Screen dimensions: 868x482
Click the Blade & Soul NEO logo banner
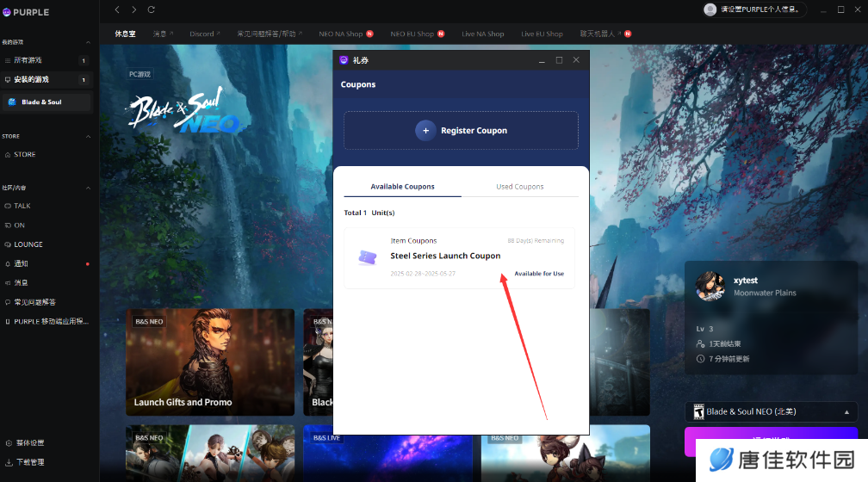click(185, 111)
